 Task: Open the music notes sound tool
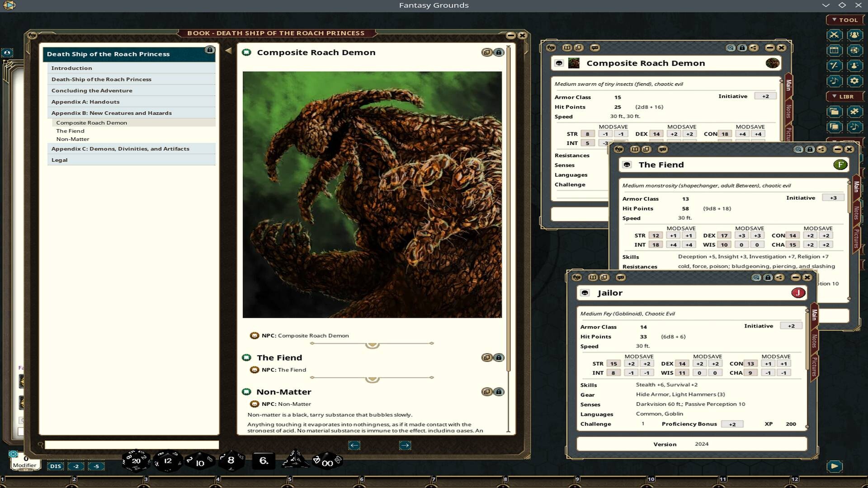coord(834,80)
